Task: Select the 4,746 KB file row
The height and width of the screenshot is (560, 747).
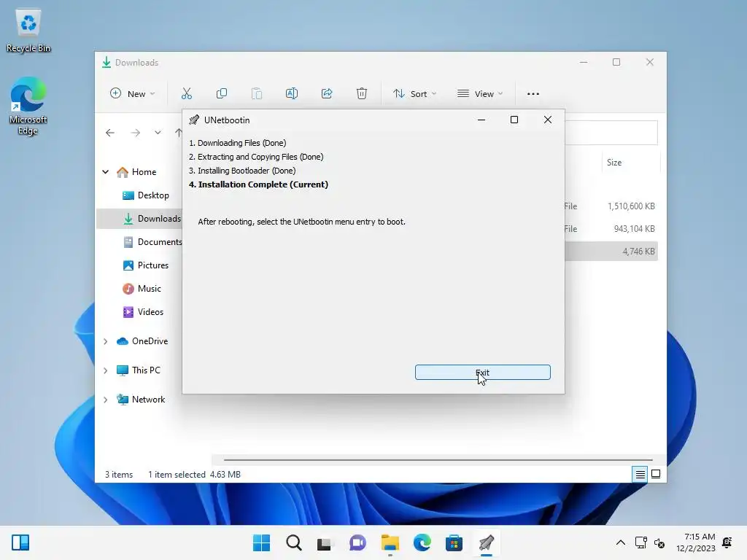Action: [611, 252]
